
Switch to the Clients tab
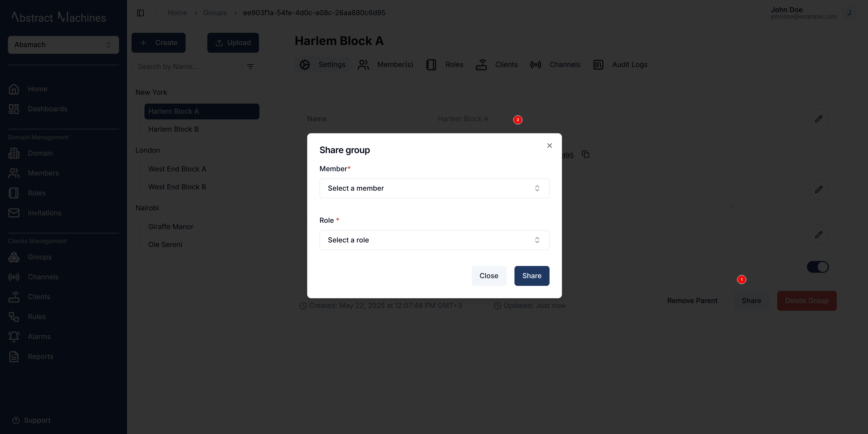pyautogui.click(x=496, y=65)
